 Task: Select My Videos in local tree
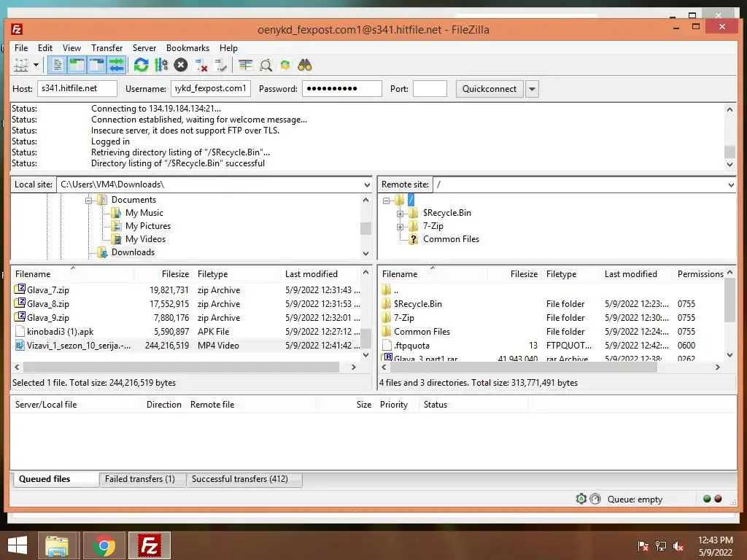point(145,239)
